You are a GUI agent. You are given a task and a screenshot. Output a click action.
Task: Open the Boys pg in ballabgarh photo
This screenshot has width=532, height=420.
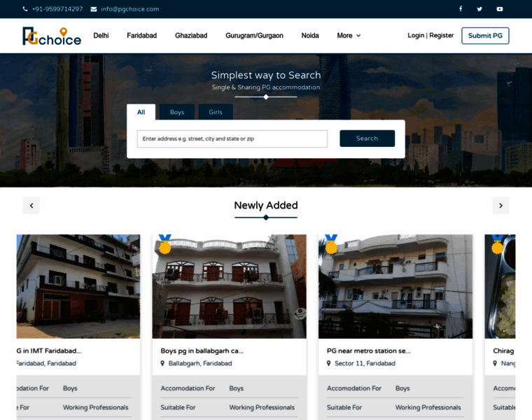(230, 286)
